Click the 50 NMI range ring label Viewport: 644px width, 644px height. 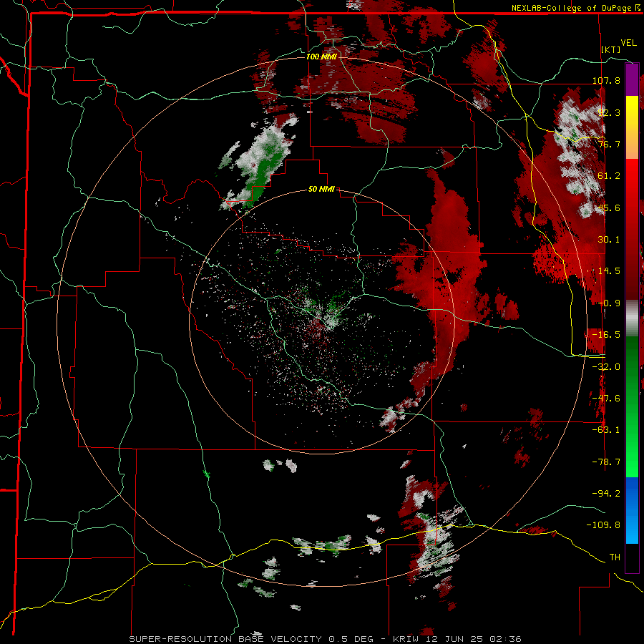click(x=321, y=190)
